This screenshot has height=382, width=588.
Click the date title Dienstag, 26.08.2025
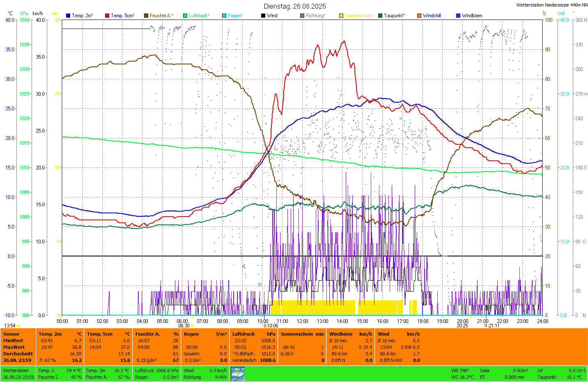coord(294,6)
